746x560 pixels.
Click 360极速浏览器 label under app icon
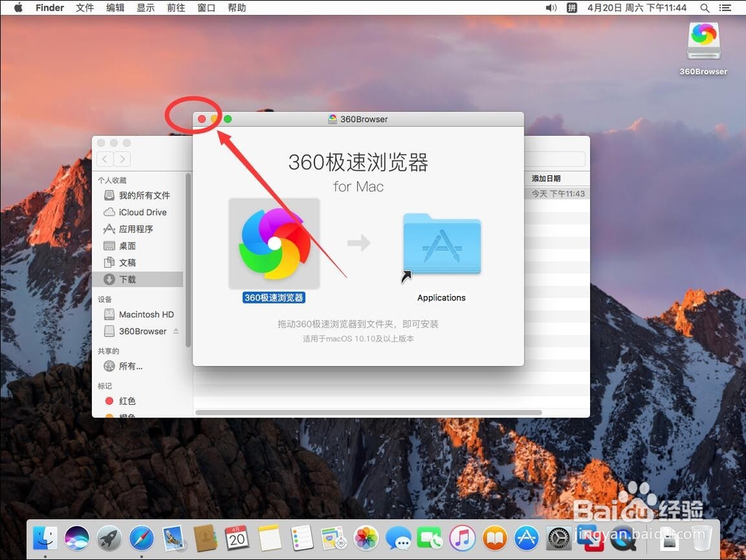tap(274, 298)
